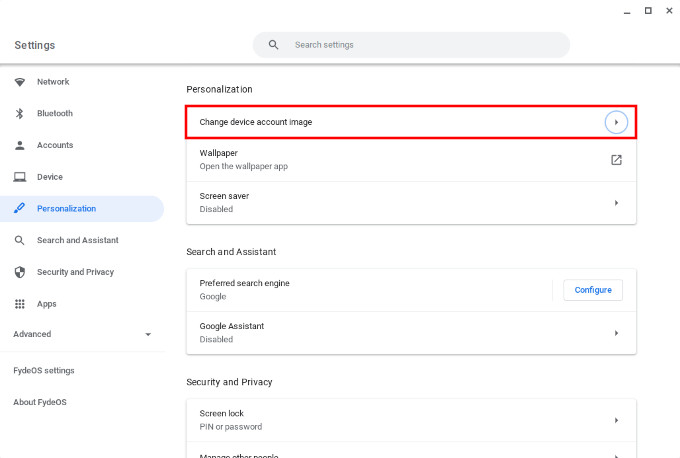
Task: Click the Preferred search engine label
Action: 244,283
